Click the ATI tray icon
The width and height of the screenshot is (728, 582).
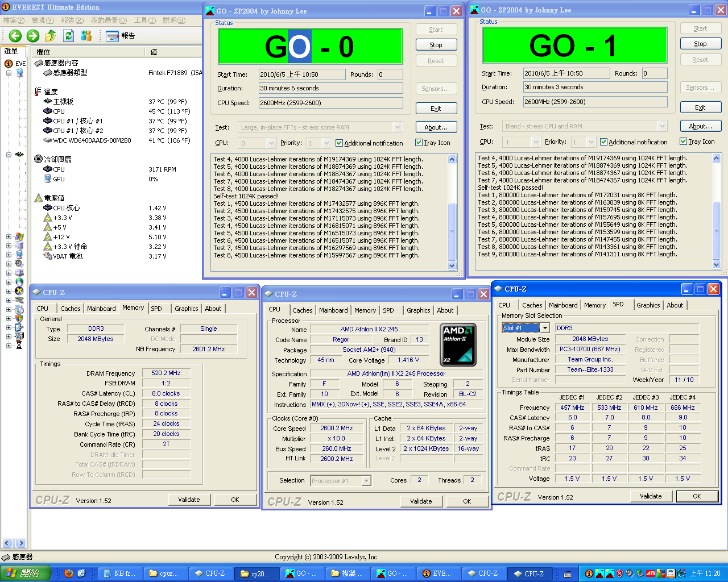click(x=650, y=573)
